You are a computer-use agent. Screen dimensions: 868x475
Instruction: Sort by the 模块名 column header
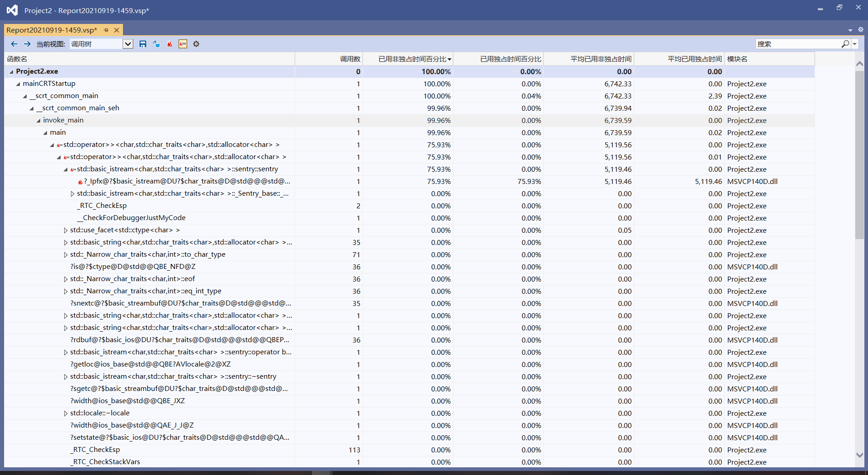click(x=737, y=59)
